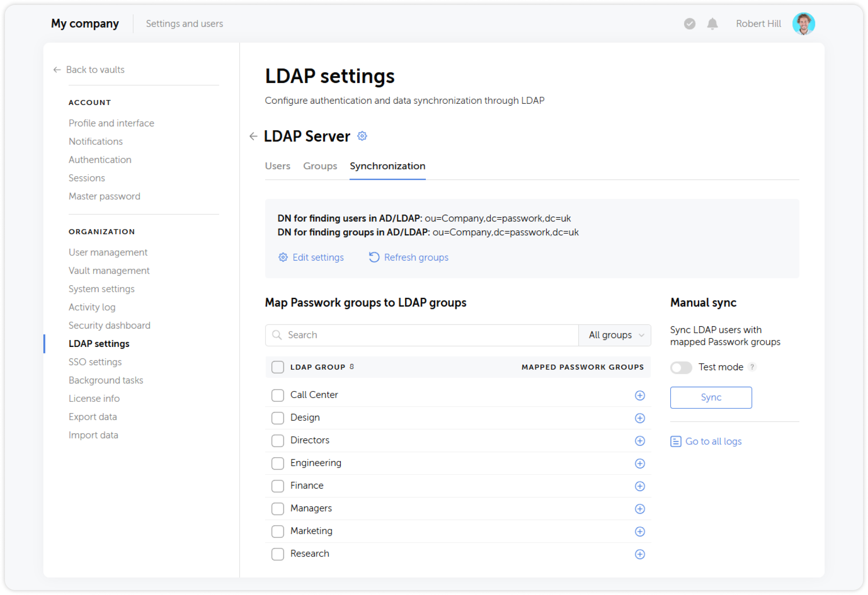Viewport: 868px width, 595px height.
Task: Add mapped group for Finance
Action: pyautogui.click(x=640, y=486)
